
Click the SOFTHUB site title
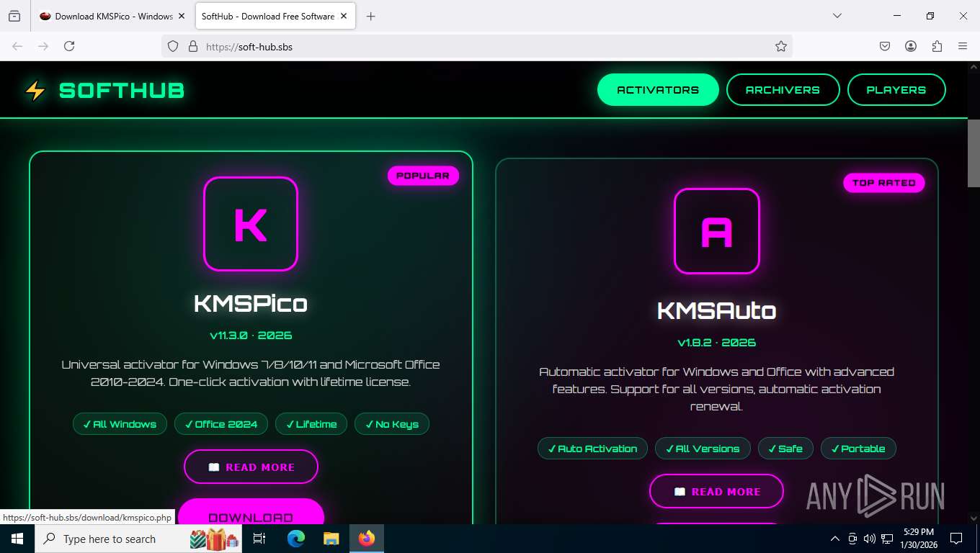(122, 91)
